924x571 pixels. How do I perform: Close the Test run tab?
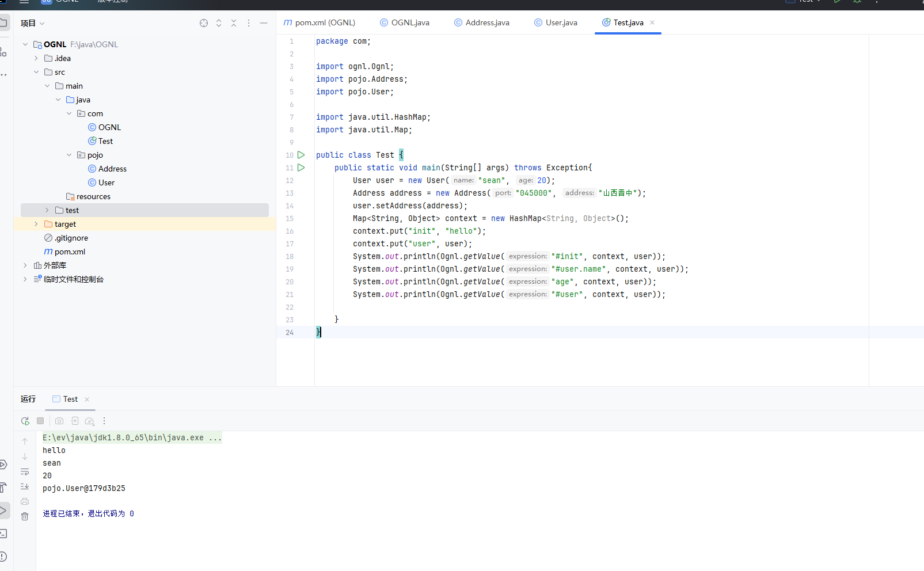[x=87, y=399]
